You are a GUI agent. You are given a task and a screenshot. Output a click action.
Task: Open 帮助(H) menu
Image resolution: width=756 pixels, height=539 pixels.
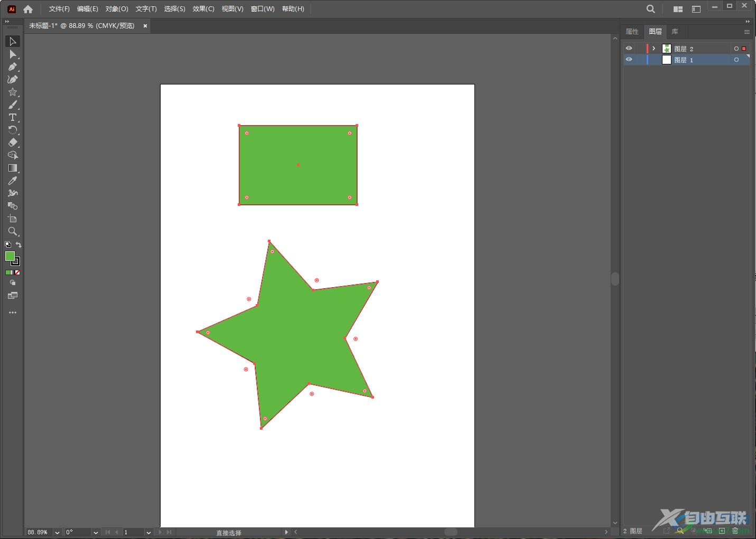293,9
